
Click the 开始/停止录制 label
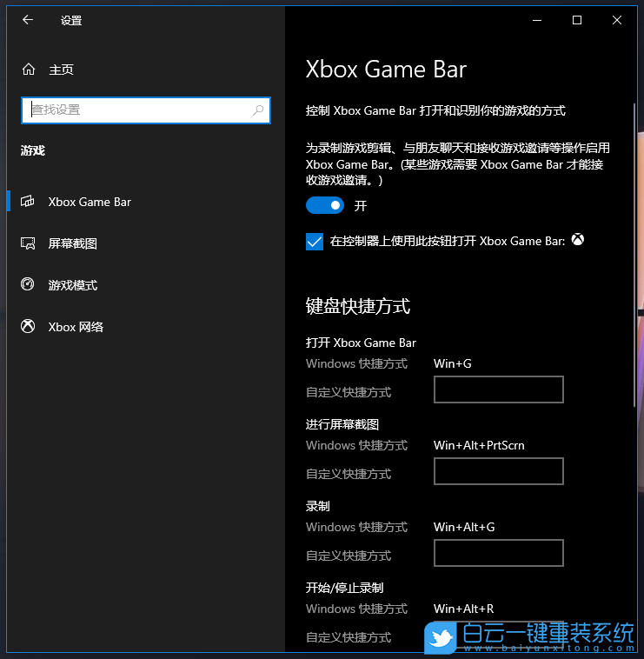tap(344, 588)
